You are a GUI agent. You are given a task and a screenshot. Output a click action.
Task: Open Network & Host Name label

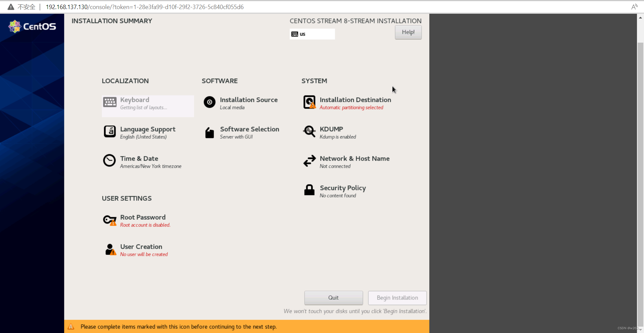click(355, 158)
